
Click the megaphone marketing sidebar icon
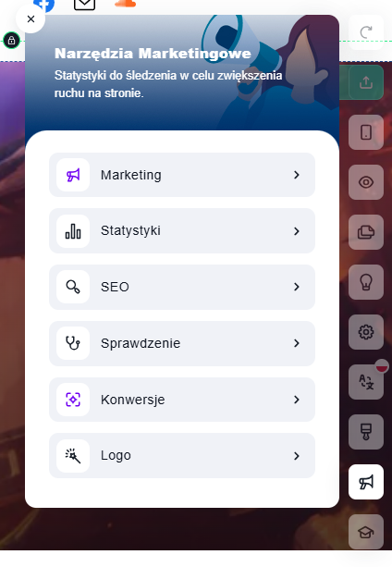click(366, 482)
